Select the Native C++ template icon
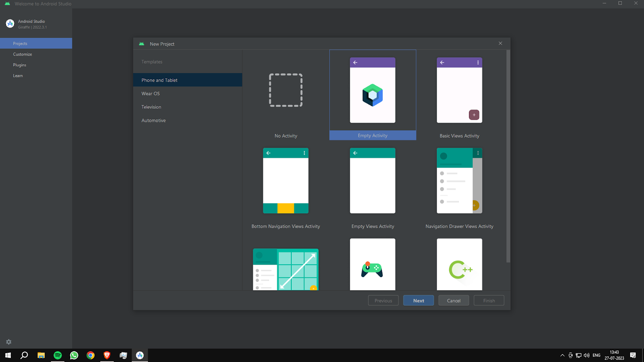Viewport: 644px width, 362px height. (x=459, y=265)
